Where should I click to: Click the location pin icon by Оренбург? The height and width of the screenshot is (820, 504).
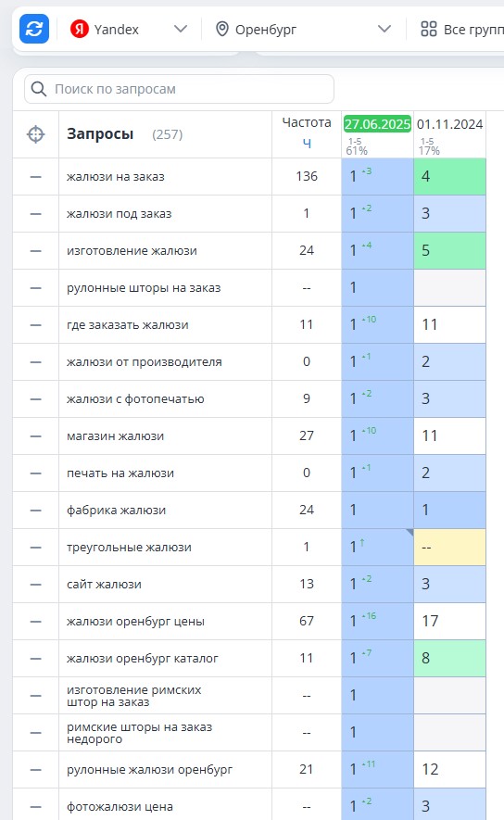[x=222, y=30]
